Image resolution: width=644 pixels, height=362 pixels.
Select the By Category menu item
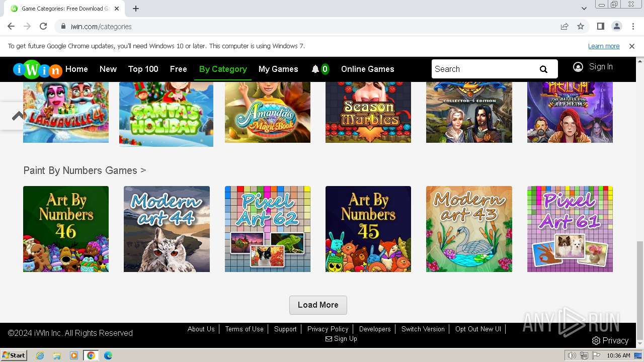[x=223, y=69]
